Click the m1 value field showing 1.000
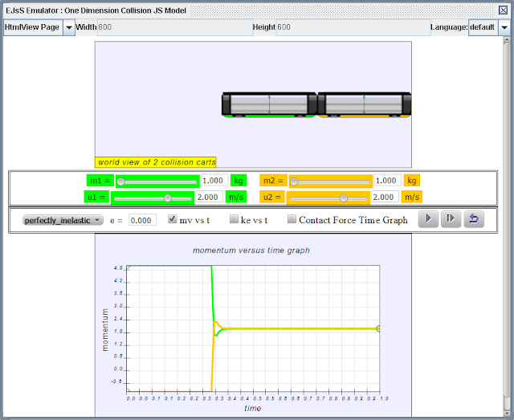 (214, 181)
